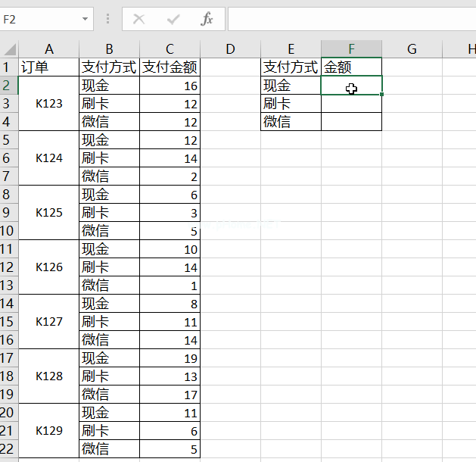Click empty cell F4 next to 微信

(x=351, y=122)
